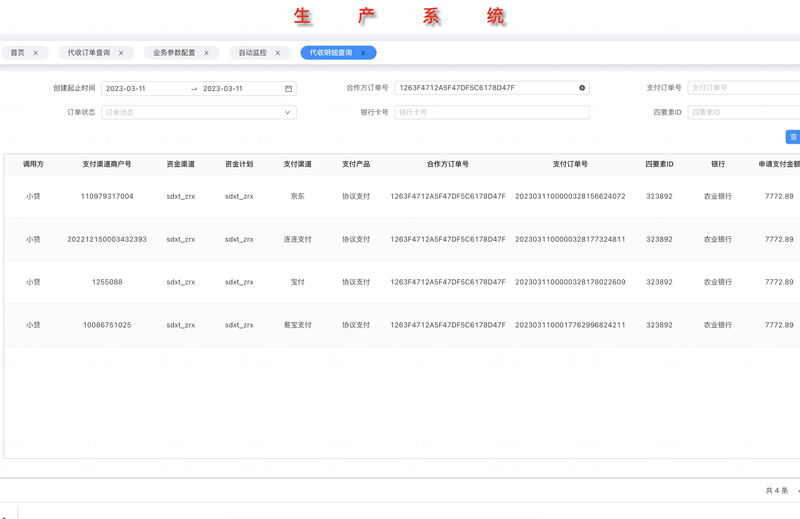Click the 易宝支付 payment channel cell

pos(297,325)
